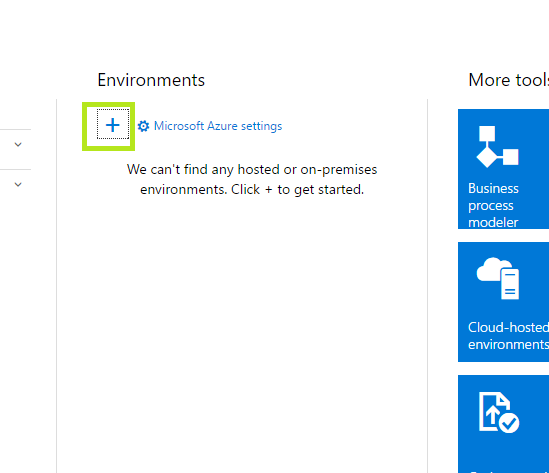Open Cloud-hosted environments via its label text
This screenshot has height=473, width=549.
(508, 335)
